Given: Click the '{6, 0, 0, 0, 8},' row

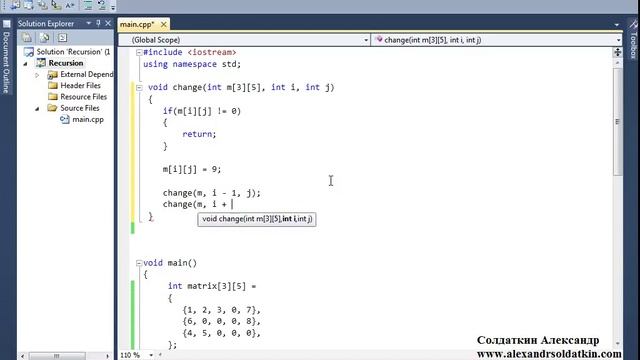Looking at the screenshot, I should 221,321.
